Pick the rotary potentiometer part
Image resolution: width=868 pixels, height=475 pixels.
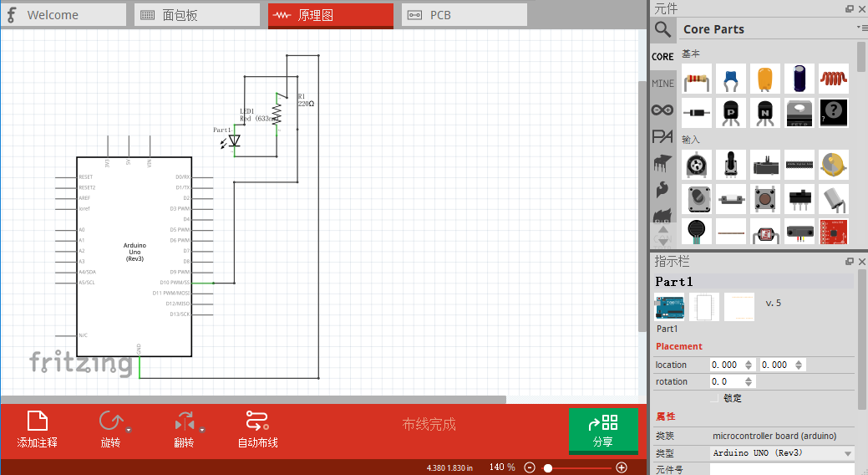coord(697,165)
